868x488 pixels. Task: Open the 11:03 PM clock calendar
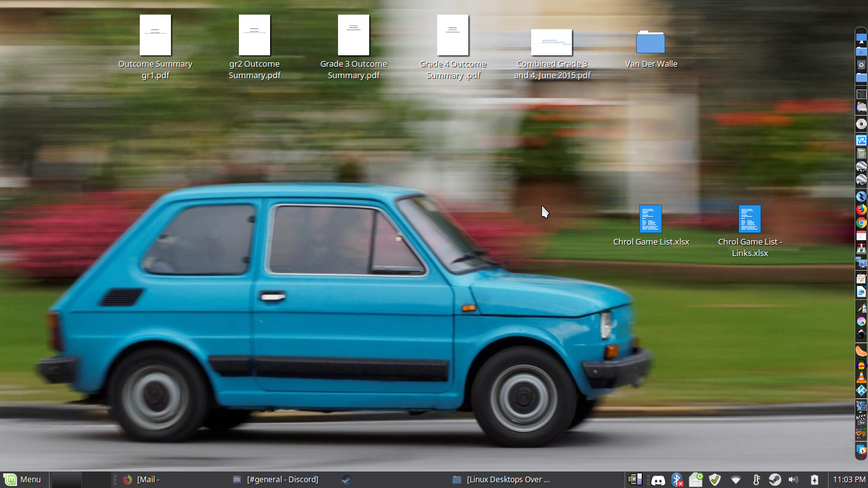(848, 480)
